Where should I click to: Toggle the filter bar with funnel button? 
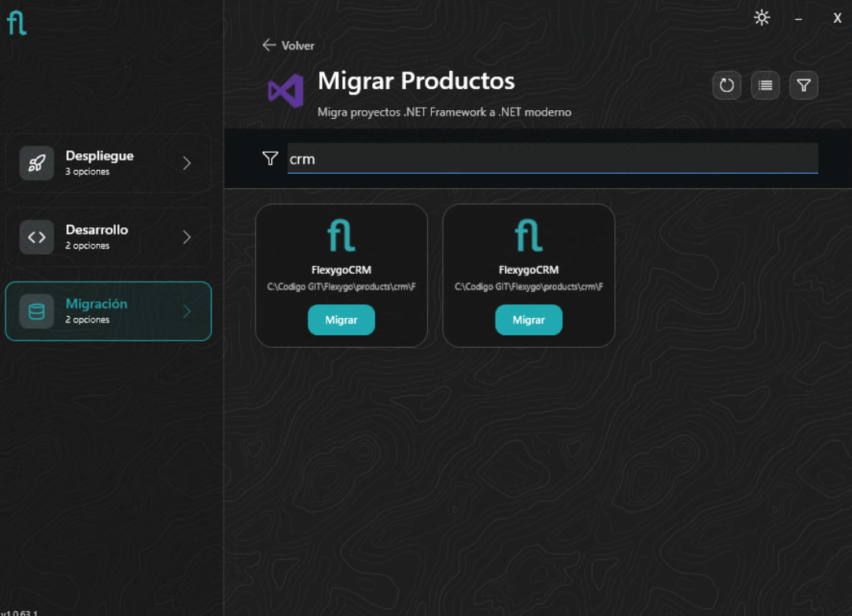(804, 85)
